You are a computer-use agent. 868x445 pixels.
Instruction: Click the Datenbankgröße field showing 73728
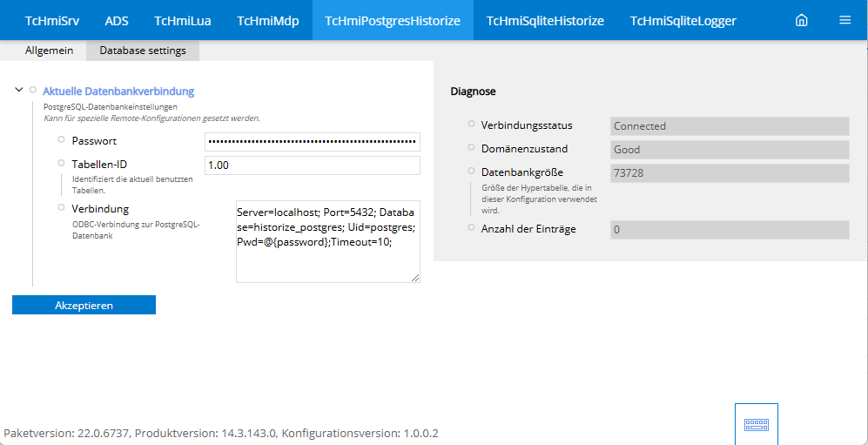pos(730,173)
